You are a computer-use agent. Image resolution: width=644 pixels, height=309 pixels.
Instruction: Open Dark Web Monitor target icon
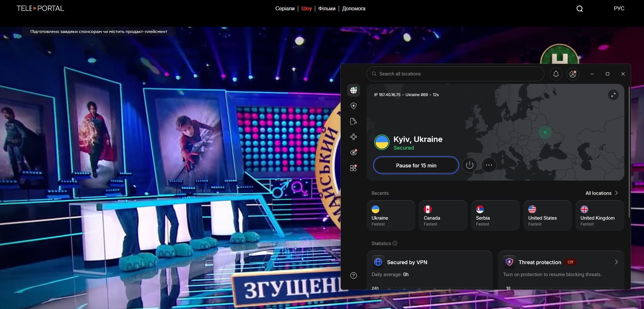pos(354,152)
